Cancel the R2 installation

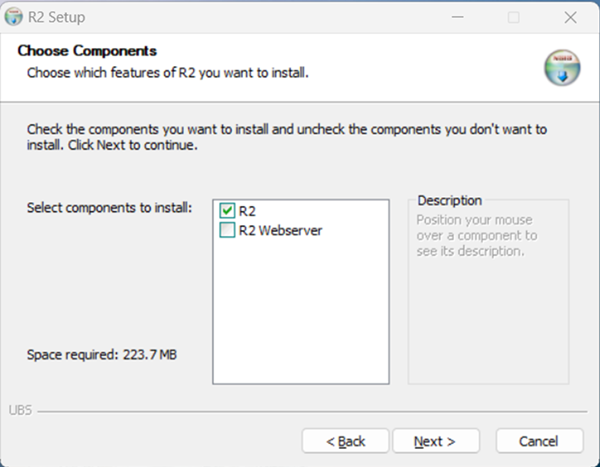point(538,441)
